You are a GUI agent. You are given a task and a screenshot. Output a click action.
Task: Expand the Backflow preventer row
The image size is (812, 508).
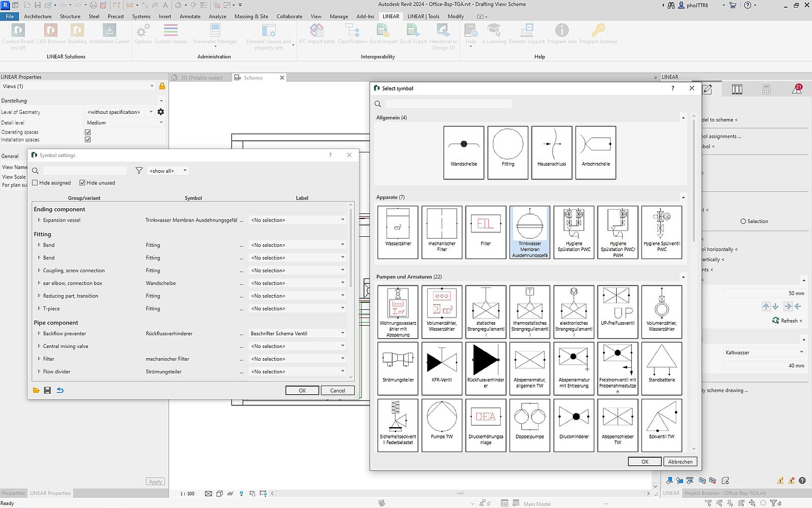click(39, 334)
